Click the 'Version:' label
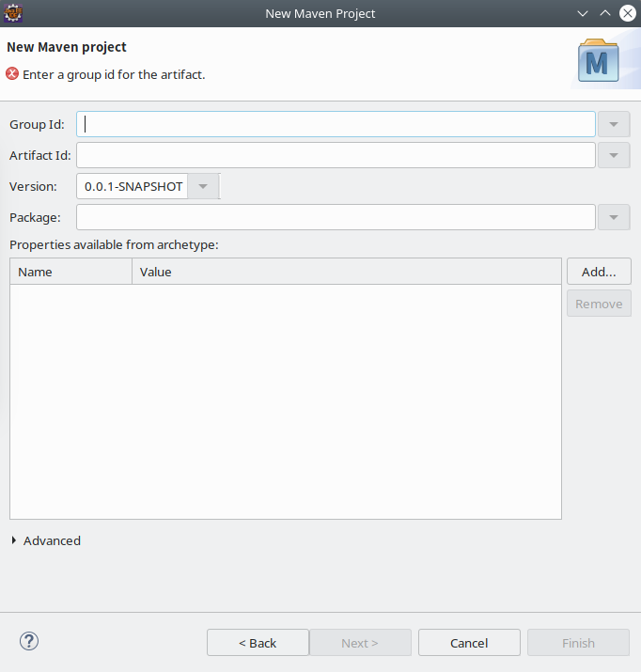 pyautogui.click(x=33, y=186)
